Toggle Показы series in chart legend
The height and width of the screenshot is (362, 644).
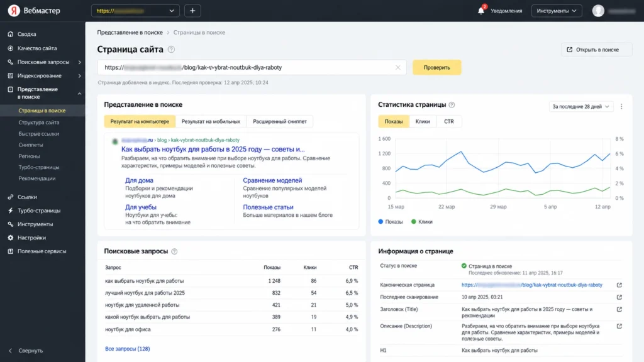[391, 222]
